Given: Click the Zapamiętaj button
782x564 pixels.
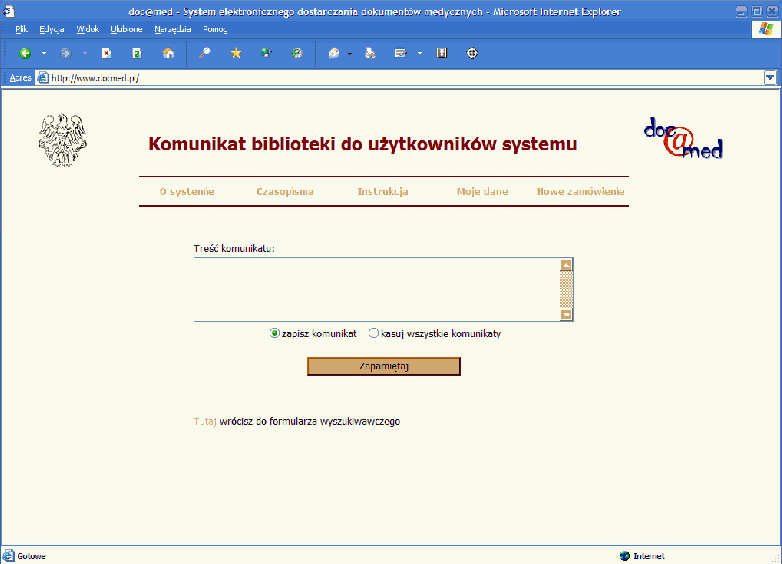Looking at the screenshot, I should coord(383,366).
